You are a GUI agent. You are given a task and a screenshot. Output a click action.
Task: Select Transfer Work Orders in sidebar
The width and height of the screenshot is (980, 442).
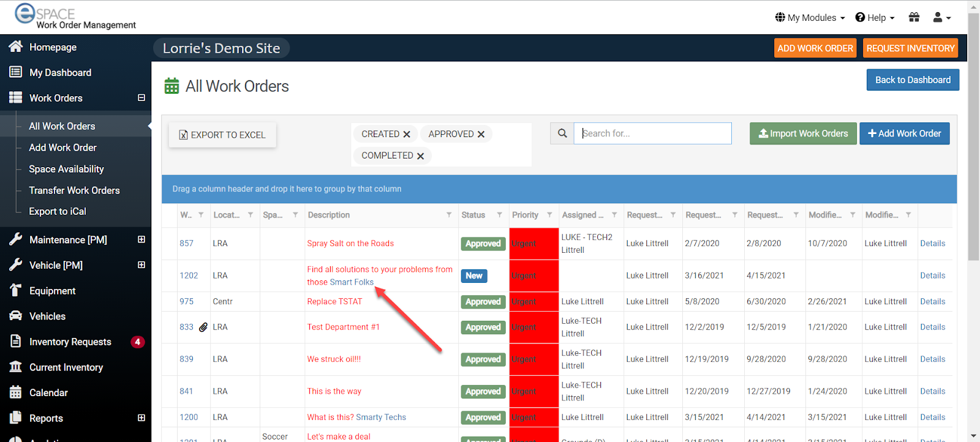74,190
